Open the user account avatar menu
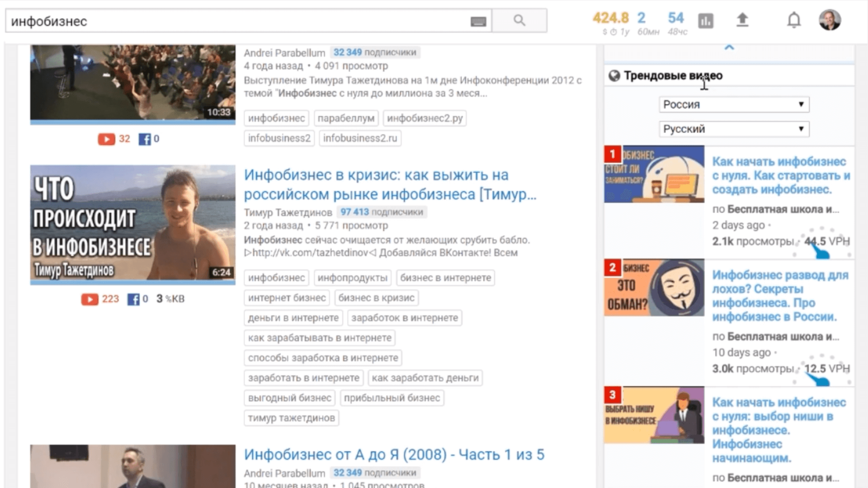This screenshot has width=868, height=488. pyautogui.click(x=830, y=20)
